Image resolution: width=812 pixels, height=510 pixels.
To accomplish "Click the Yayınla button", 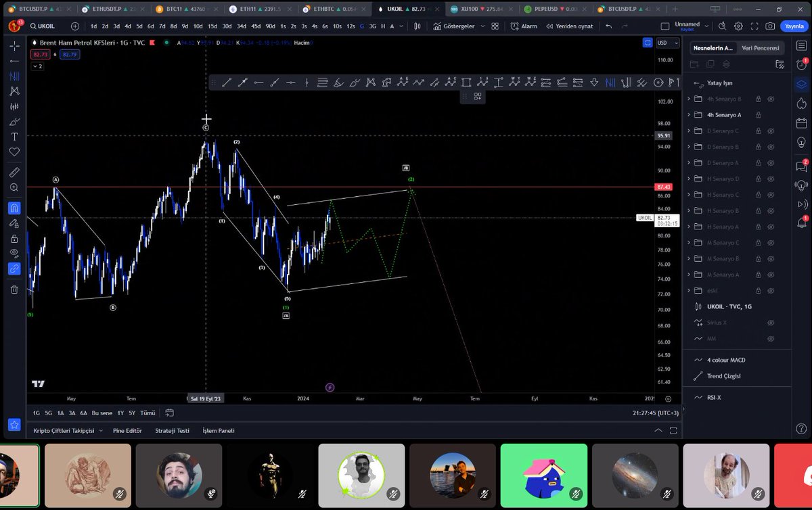I will [x=793, y=26].
